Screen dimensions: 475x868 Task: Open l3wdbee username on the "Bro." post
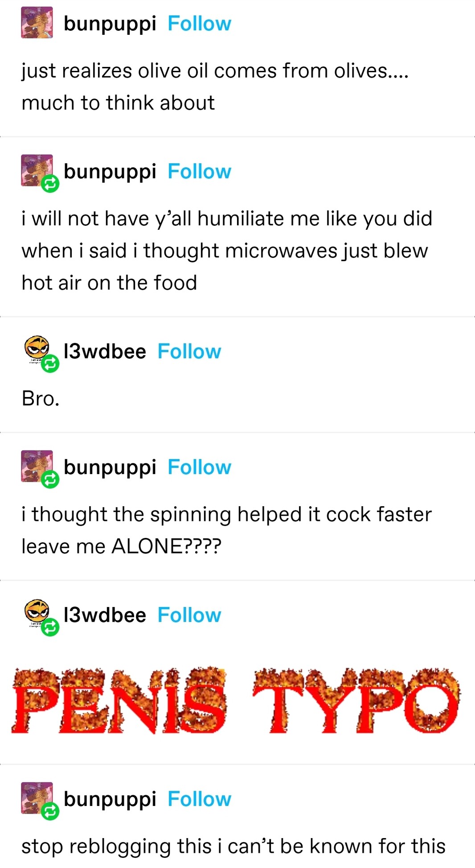[105, 351]
